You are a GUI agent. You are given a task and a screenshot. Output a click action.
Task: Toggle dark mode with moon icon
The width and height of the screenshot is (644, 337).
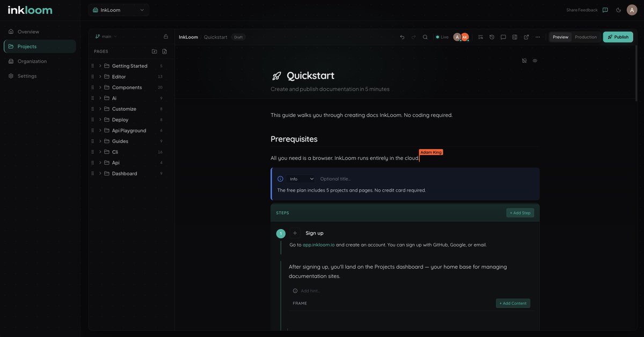[619, 10]
